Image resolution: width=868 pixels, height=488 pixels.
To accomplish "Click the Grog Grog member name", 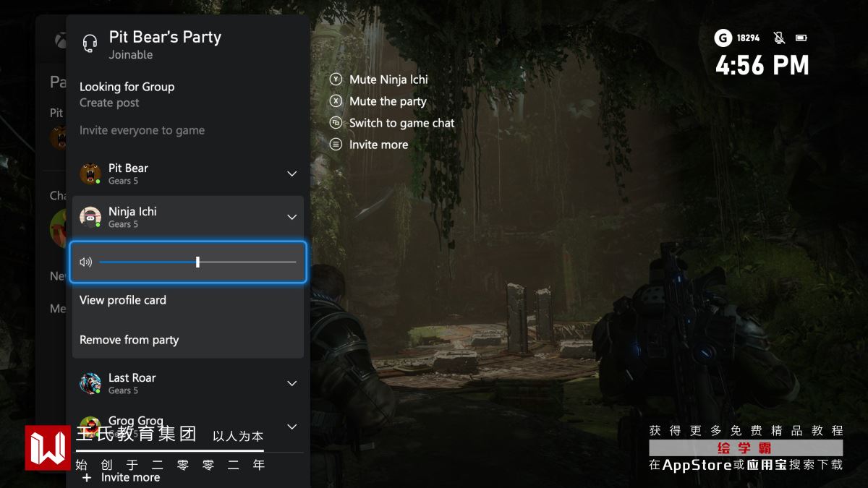I will click(136, 421).
